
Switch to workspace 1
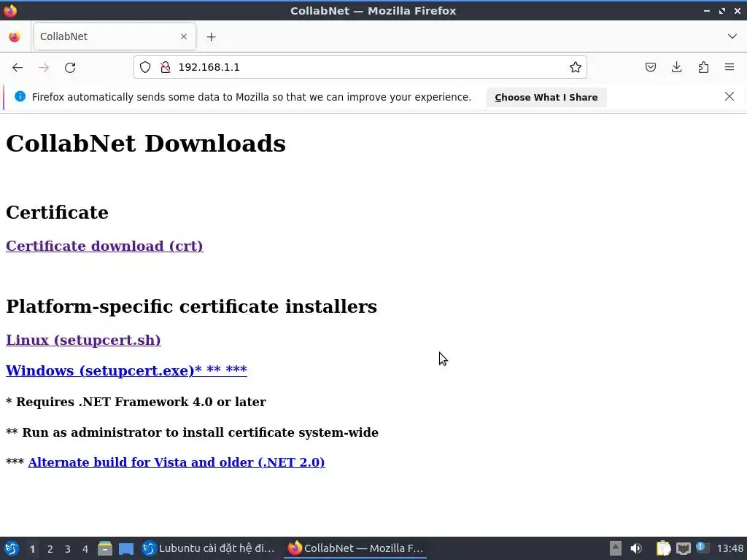pyautogui.click(x=32, y=549)
